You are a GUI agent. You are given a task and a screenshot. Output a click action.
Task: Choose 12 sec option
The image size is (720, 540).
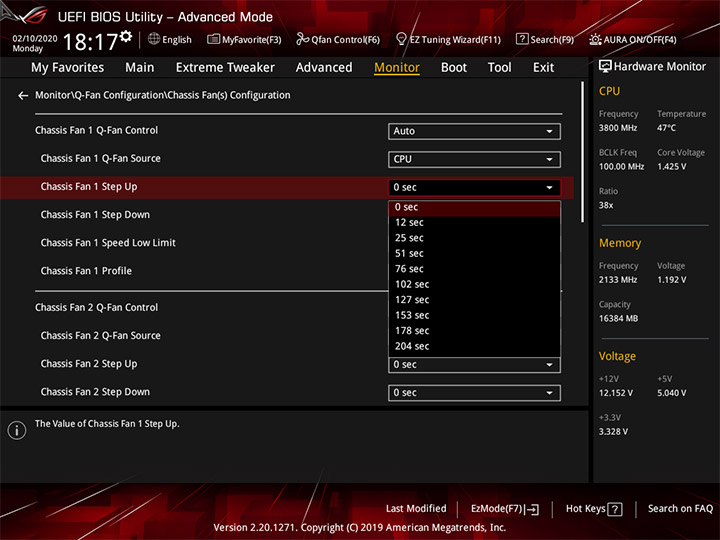coord(474,223)
